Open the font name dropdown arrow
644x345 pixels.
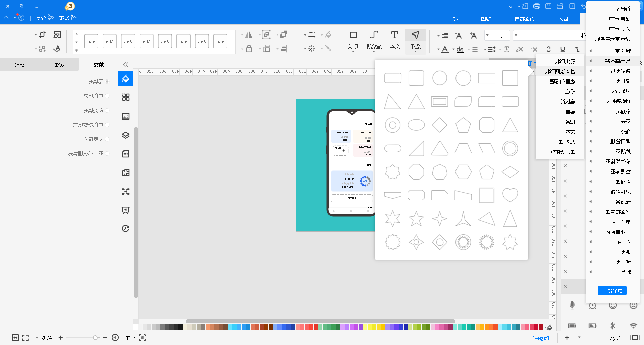coord(516,35)
